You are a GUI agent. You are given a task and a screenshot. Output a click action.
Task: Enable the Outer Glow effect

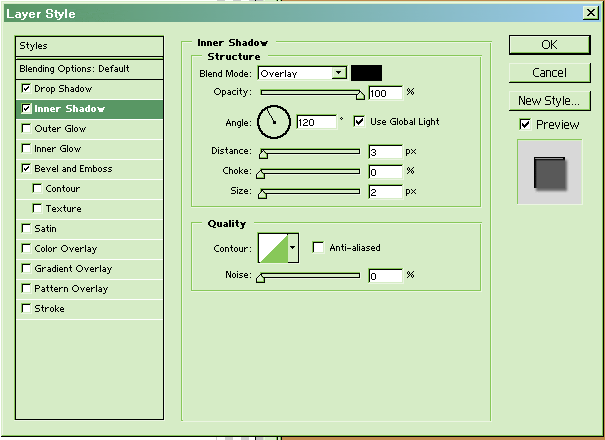[26, 129]
